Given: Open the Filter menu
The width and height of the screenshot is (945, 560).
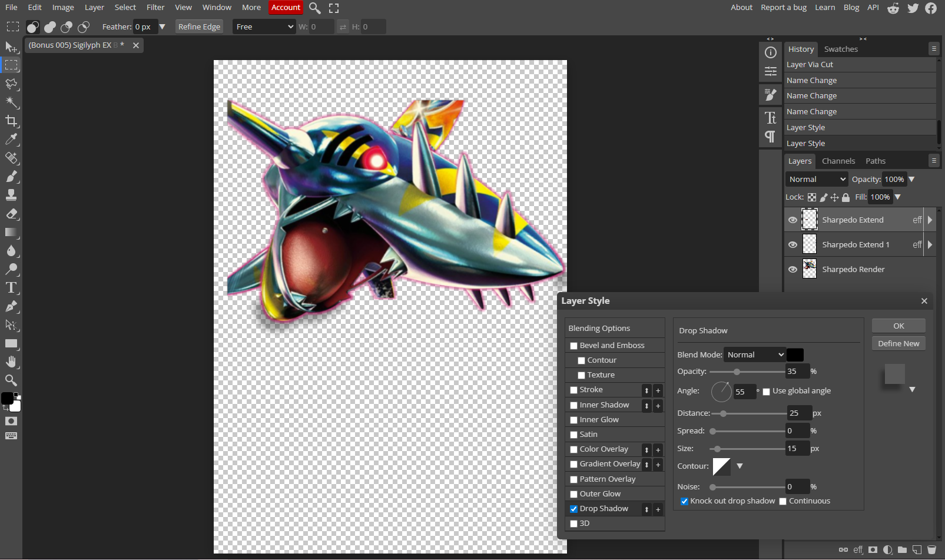Looking at the screenshot, I should 155,8.
